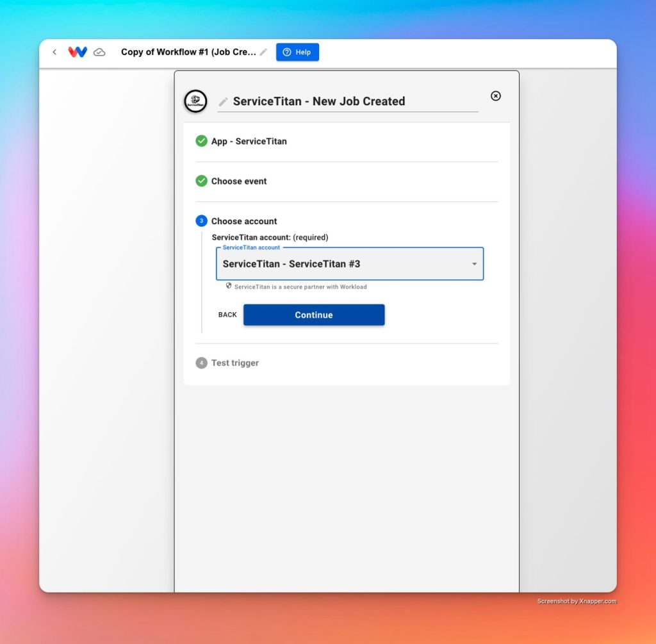Screen dimensions: 656x644
Task: Click the dropdown arrow in account field
Action: (475, 264)
